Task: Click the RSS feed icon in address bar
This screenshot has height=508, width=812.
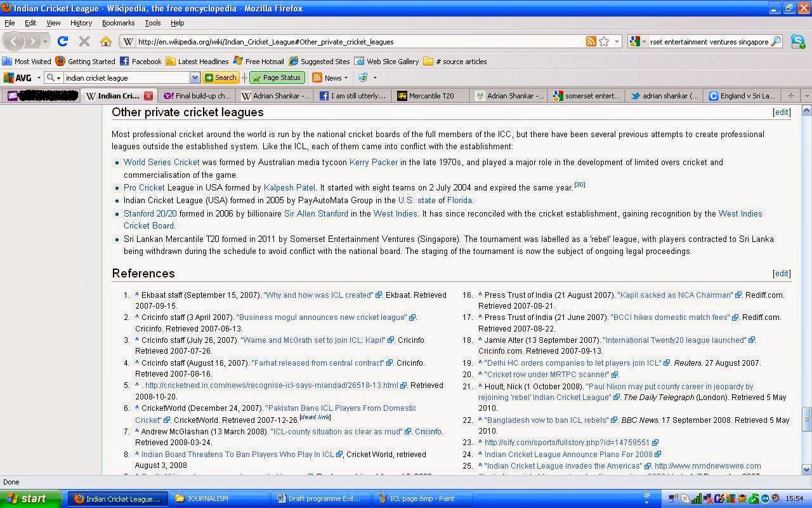Action: [591, 41]
